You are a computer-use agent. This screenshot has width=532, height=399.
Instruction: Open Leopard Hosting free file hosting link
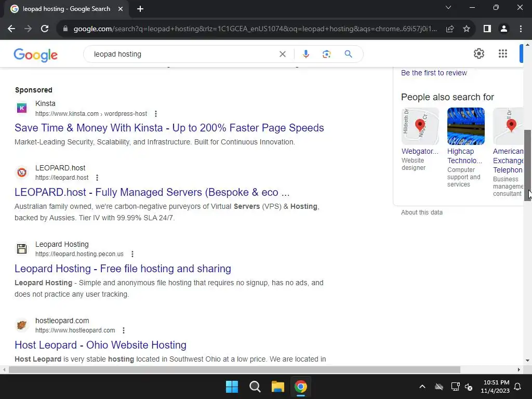pyautogui.click(x=123, y=269)
